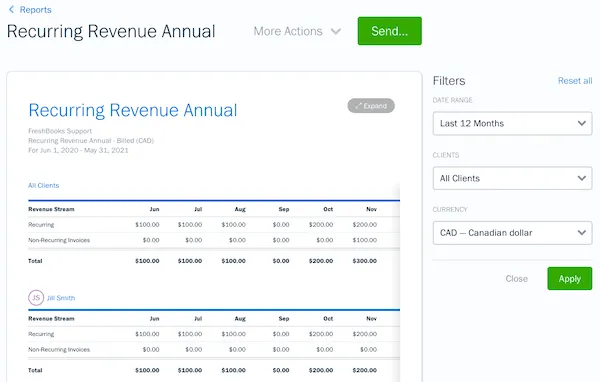Click the All Clients section link

(x=44, y=185)
